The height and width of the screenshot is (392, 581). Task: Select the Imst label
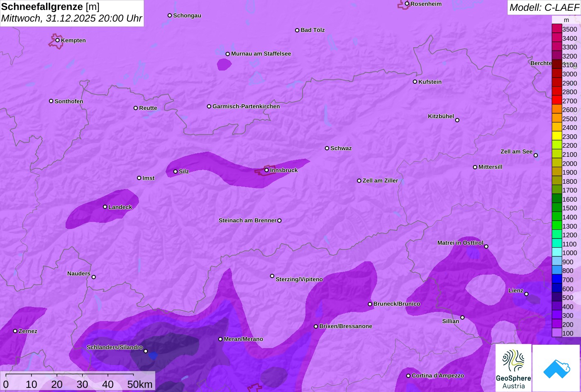(x=149, y=178)
